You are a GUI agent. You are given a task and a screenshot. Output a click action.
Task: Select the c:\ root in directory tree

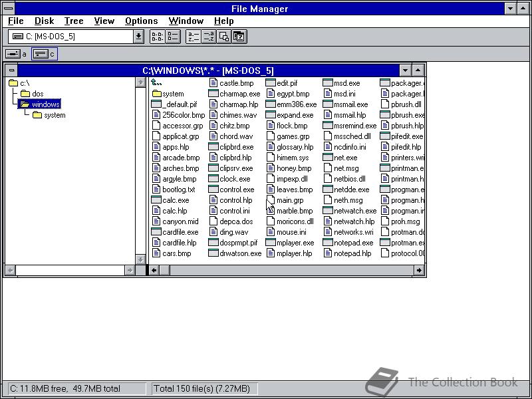point(20,82)
